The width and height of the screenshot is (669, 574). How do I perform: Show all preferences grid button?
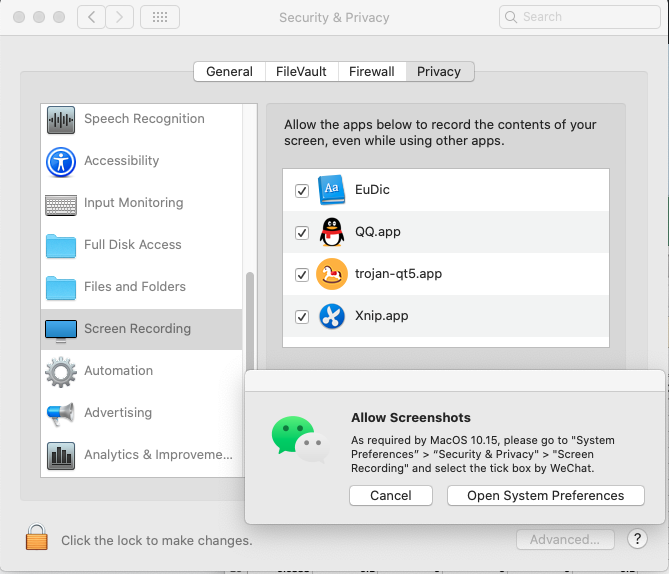[160, 17]
